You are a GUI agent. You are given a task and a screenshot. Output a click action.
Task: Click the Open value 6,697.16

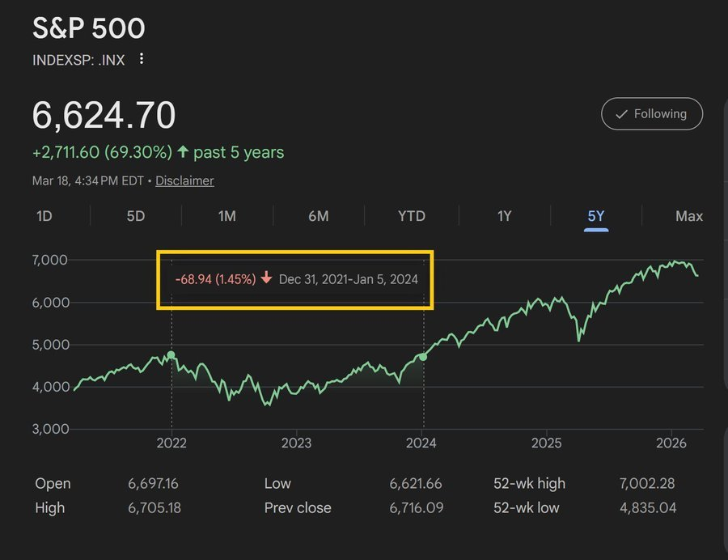[x=153, y=483]
